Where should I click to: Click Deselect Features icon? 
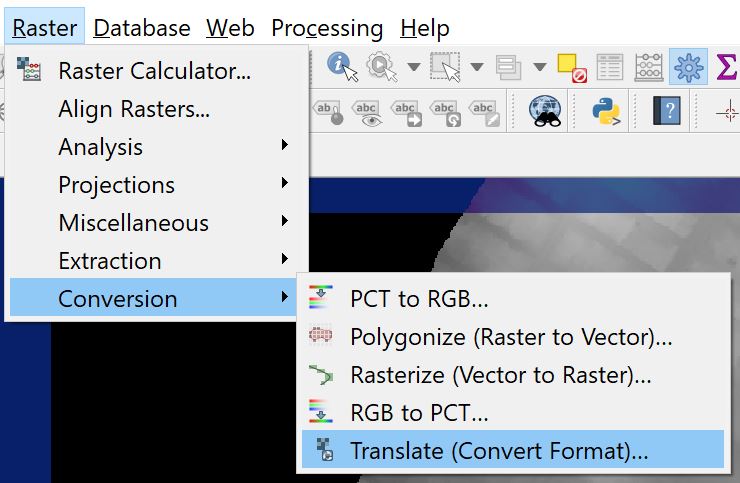pyautogui.click(x=572, y=68)
